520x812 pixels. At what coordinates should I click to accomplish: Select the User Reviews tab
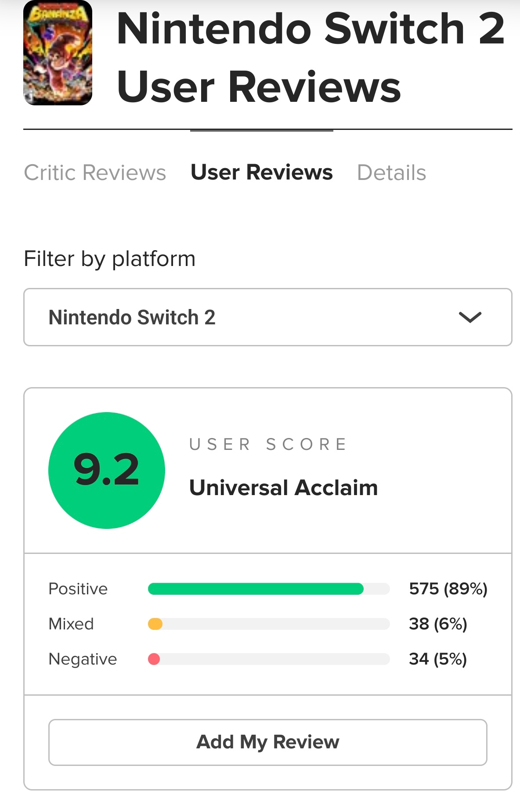coord(261,172)
